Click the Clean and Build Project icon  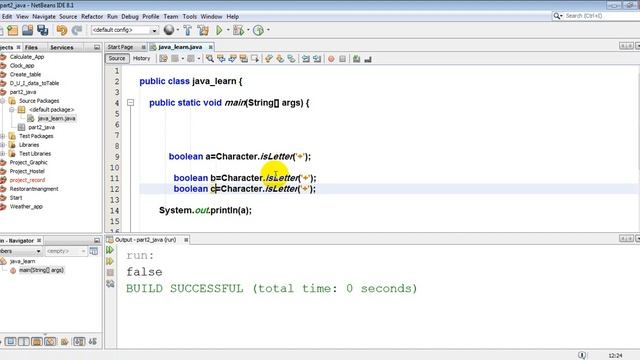pyautogui.click(x=203, y=30)
